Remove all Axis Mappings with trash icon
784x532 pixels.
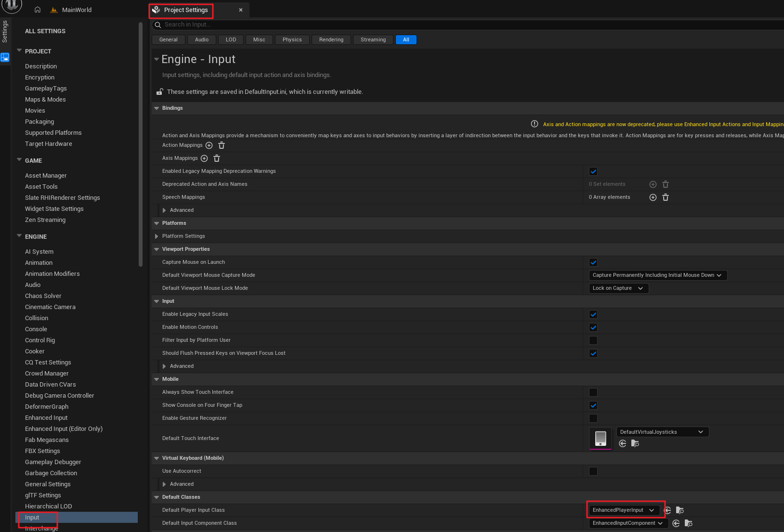(217, 158)
